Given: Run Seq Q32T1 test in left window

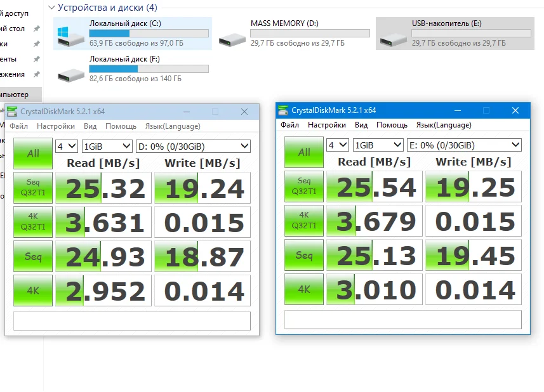Looking at the screenshot, I should click(33, 188).
